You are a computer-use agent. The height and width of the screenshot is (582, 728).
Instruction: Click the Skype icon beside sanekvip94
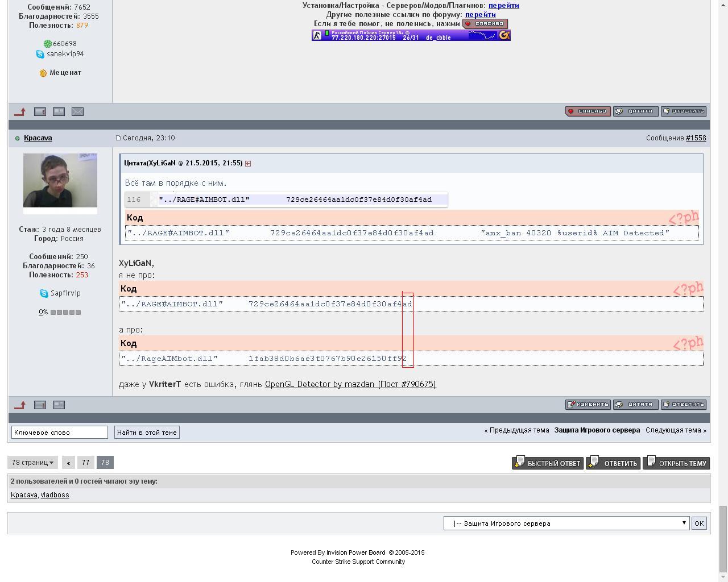coord(40,54)
